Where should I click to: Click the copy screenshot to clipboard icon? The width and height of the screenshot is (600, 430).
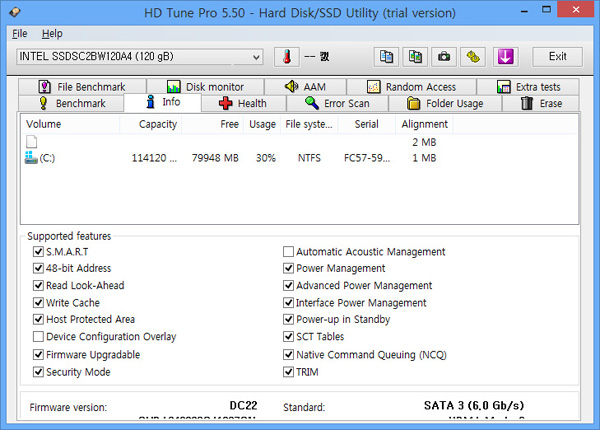coord(415,57)
